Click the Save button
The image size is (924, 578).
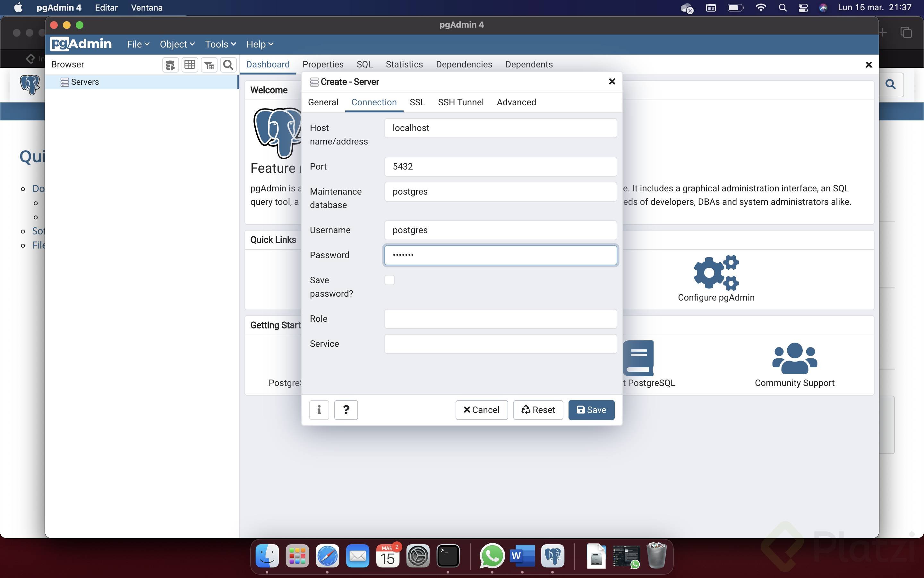pyautogui.click(x=591, y=410)
